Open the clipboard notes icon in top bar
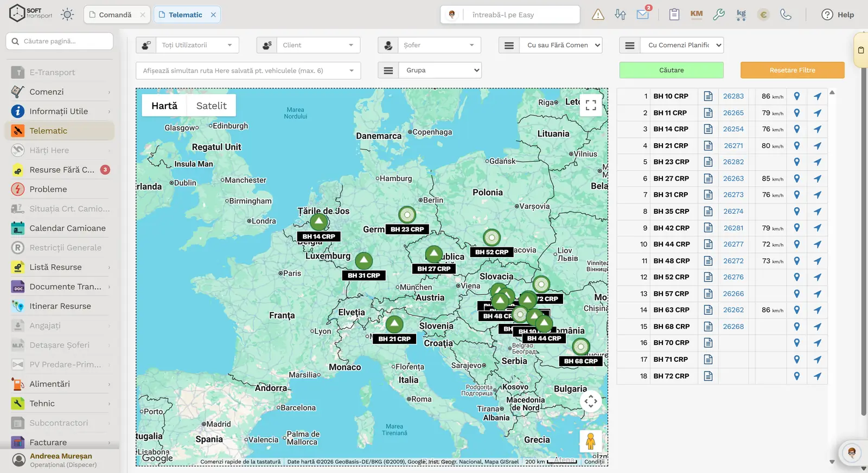 click(674, 15)
